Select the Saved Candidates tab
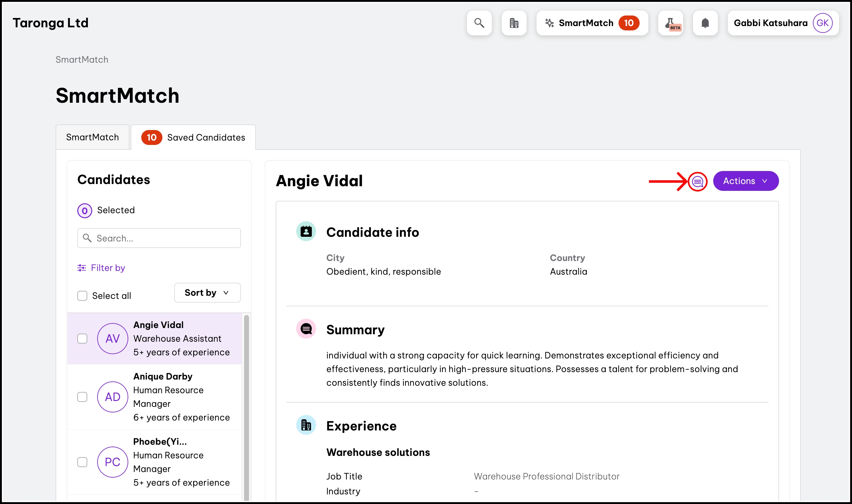The height and width of the screenshot is (504, 852). click(x=193, y=137)
